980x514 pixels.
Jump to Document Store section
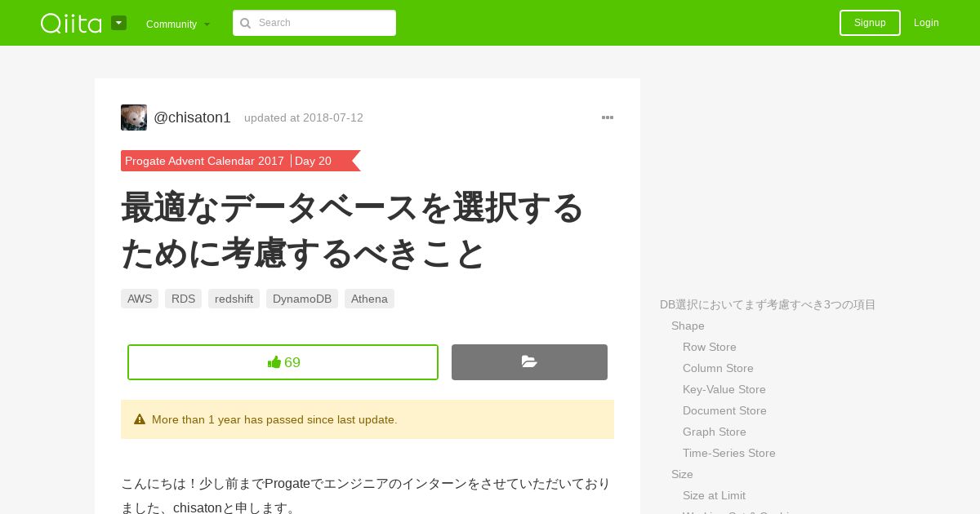(724, 410)
